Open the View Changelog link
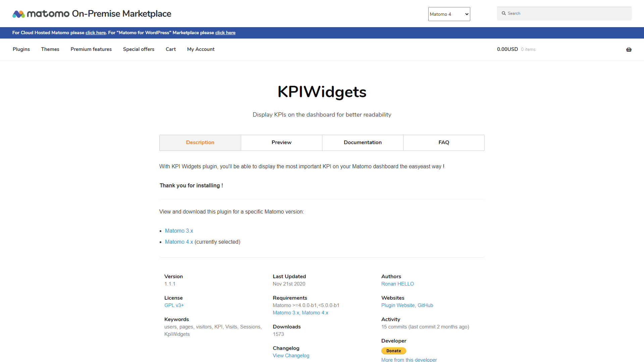 point(291,356)
